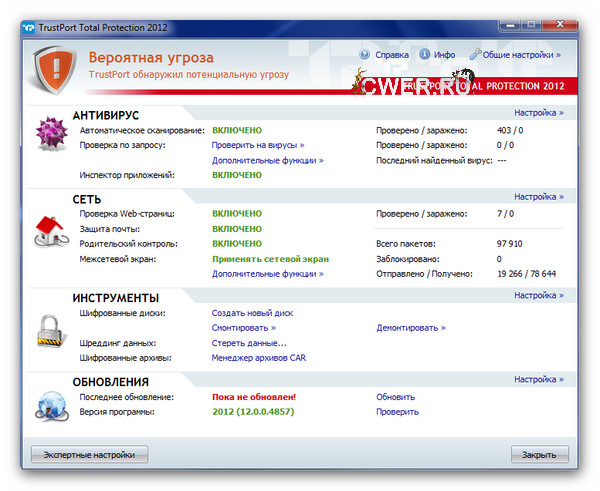Toggle Родительский контроль ВКЛЮЧЕНО status
Image resolution: width=600 pixels, height=491 pixels.
click(x=237, y=244)
